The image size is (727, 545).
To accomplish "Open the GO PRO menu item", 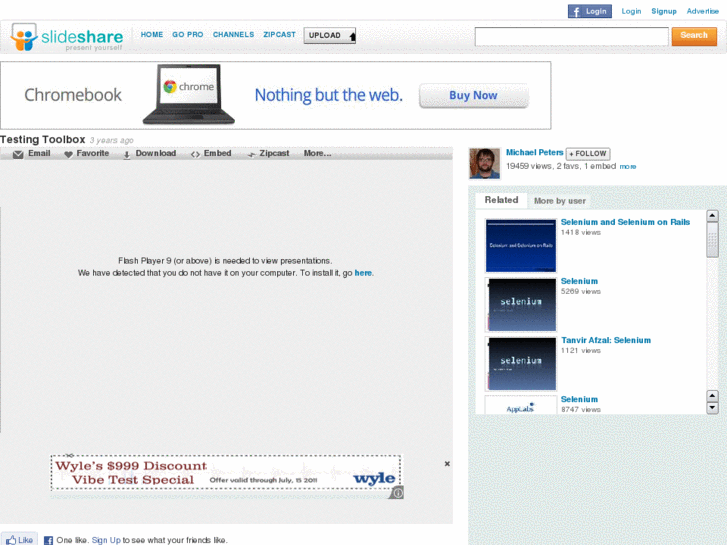I will pyautogui.click(x=187, y=35).
